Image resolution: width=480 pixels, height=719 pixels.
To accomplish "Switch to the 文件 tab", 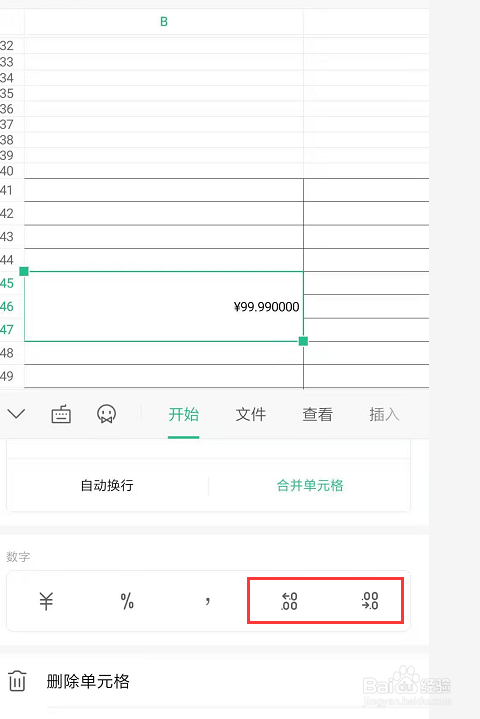I will (x=250, y=415).
